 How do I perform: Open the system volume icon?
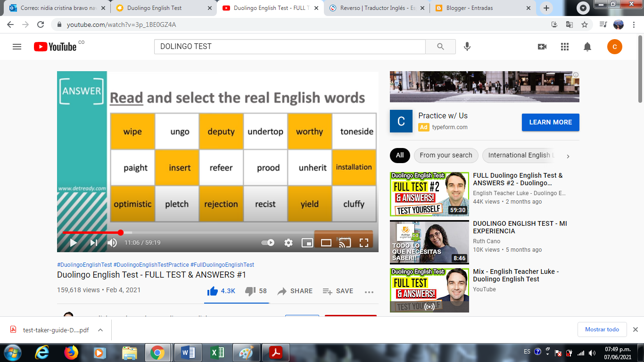(x=592, y=353)
